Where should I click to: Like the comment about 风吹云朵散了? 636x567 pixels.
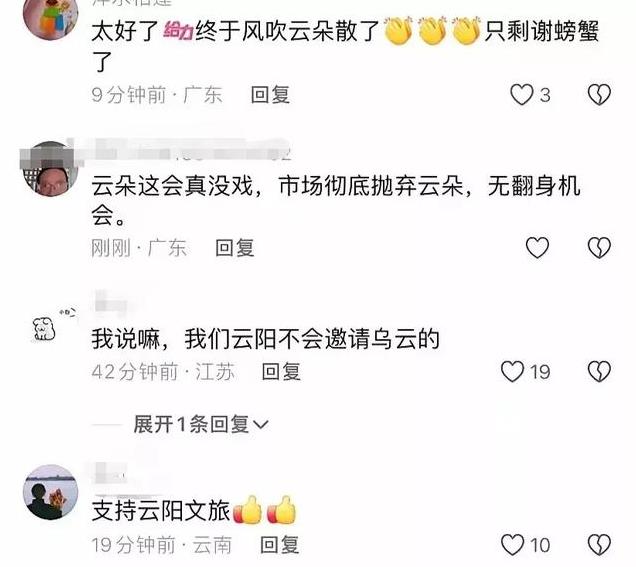click(x=521, y=95)
